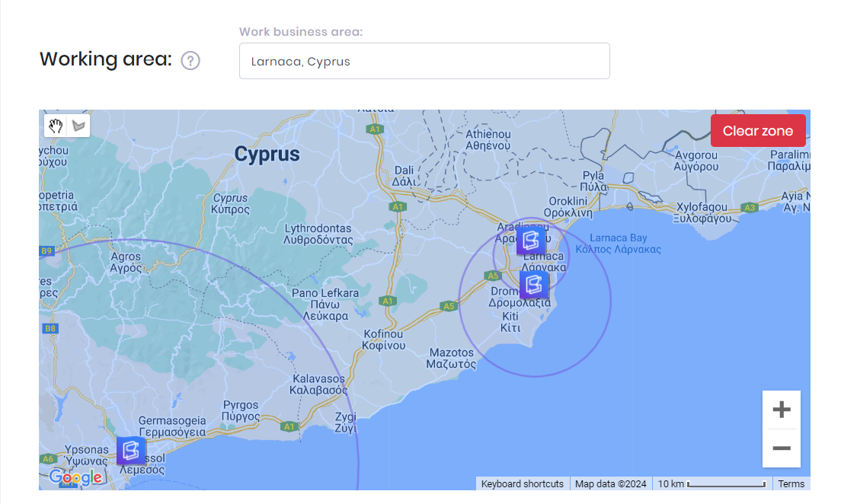Screen dimensions: 841x504
Task: Open the map Terms link
Action: [791, 483]
